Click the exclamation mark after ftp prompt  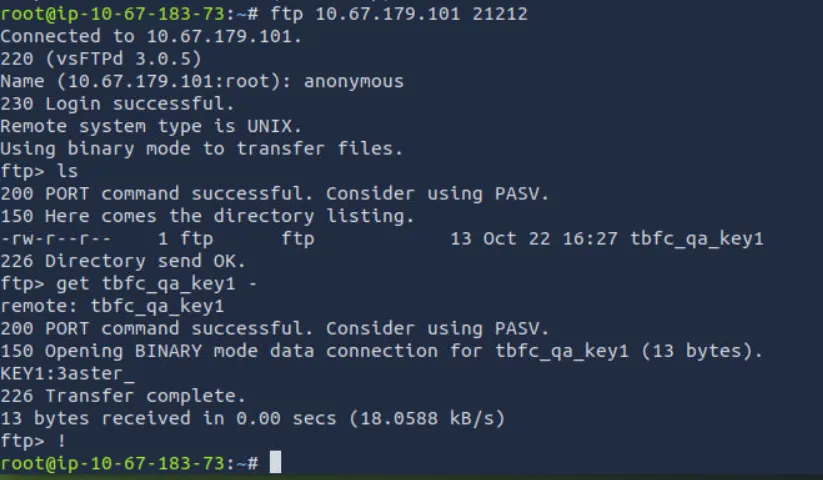coord(62,441)
